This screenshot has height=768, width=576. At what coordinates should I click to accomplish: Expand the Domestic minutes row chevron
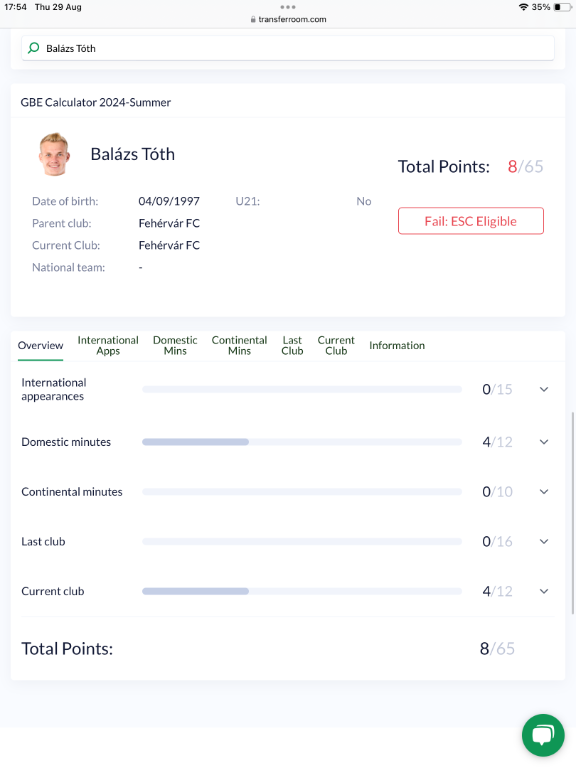(x=544, y=442)
